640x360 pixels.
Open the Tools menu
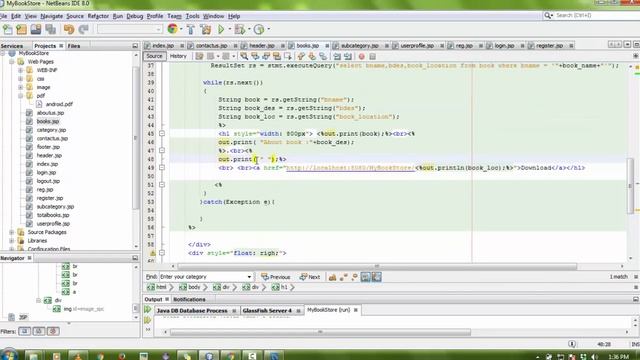click(192, 16)
